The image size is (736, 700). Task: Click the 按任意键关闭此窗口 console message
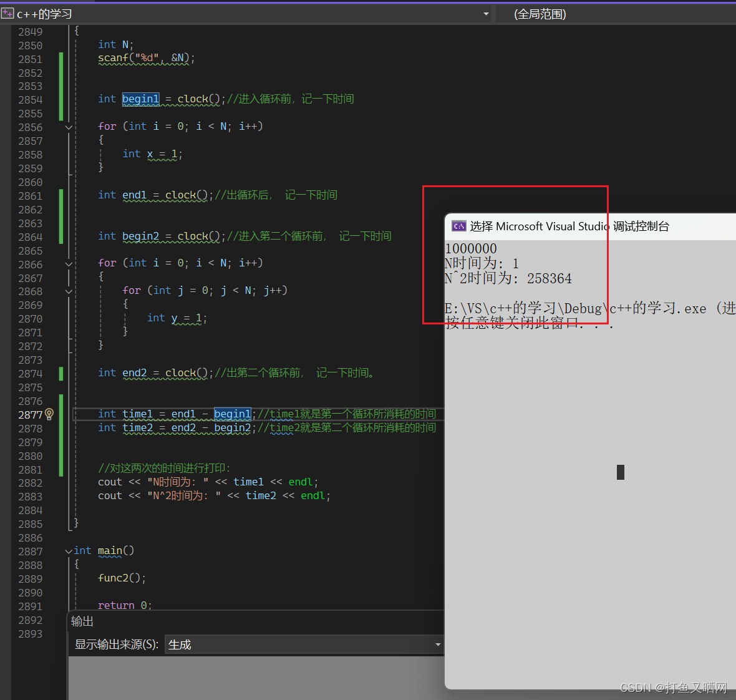pos(530,323)
